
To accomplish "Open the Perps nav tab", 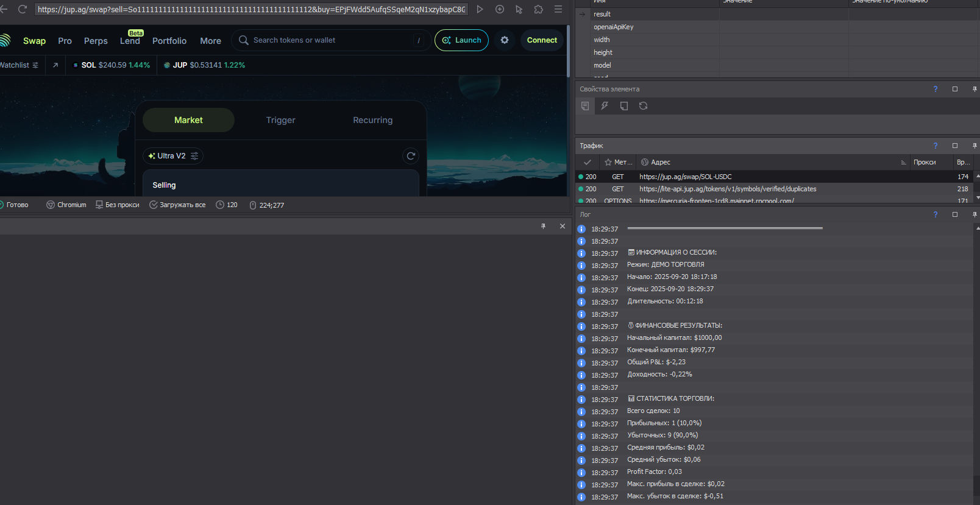I will pos(96,41).
